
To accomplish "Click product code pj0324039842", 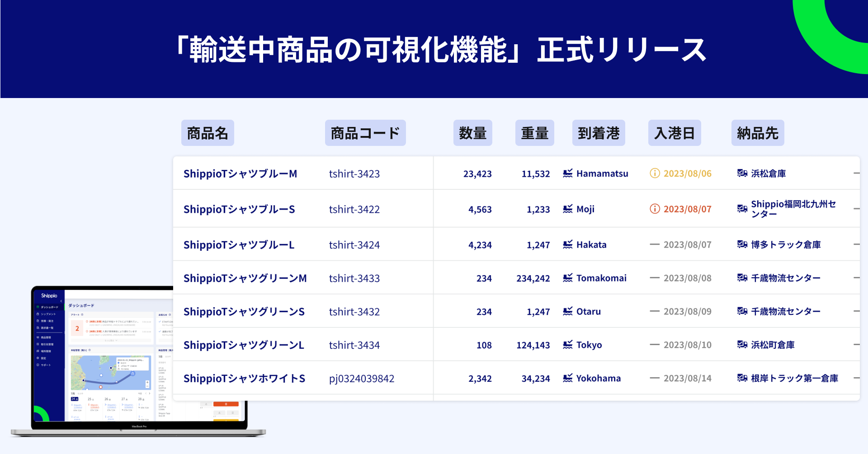I will click(x=362, y=379).
